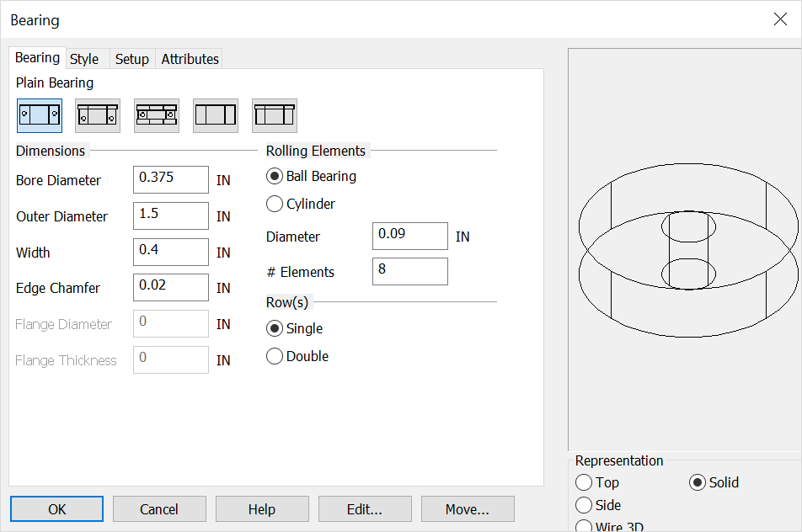The image size is (802, 532).
Task: Choose Top representation for the preview
Action: coord(585,482)
